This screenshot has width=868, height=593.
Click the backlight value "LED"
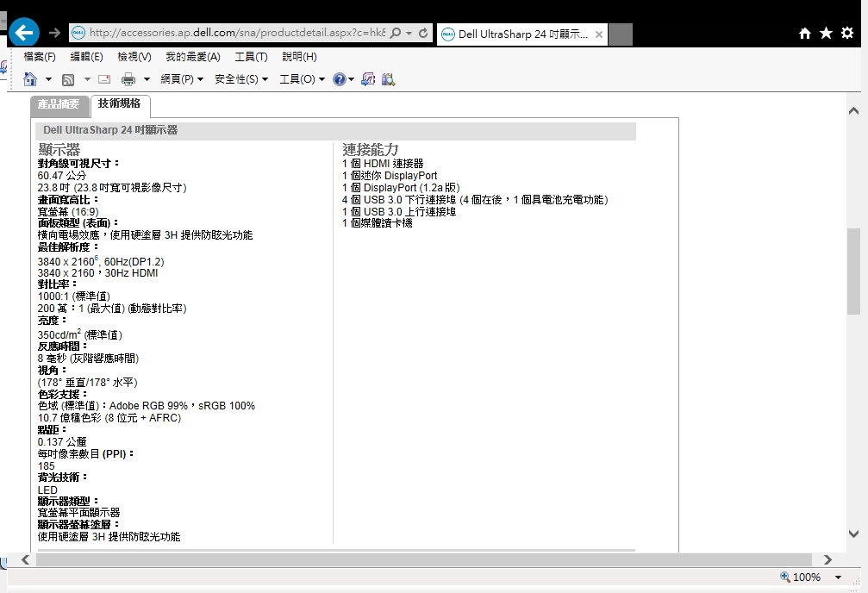[x=47, y=490]
